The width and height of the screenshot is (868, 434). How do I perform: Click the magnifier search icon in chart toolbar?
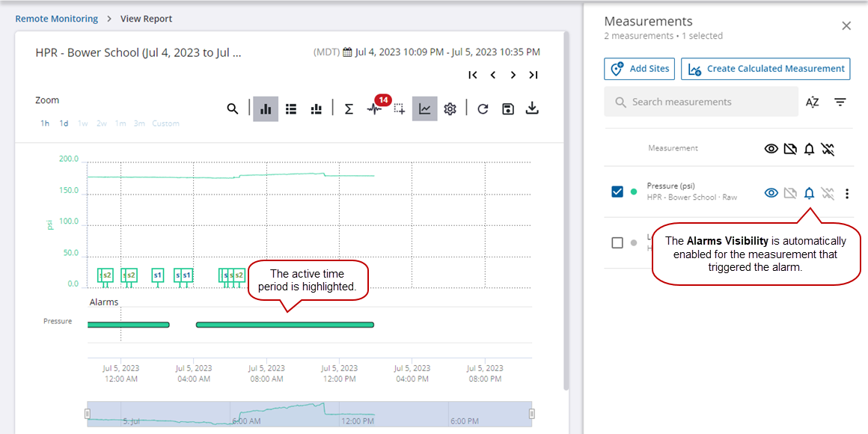[x=233, y=109]
